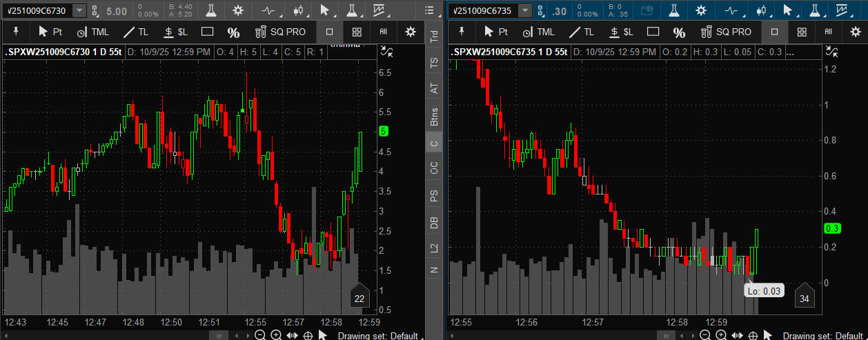Select the Pt pointer tool in left chart
The width and height of the screenshot is (868, 340).
(50, 32)
